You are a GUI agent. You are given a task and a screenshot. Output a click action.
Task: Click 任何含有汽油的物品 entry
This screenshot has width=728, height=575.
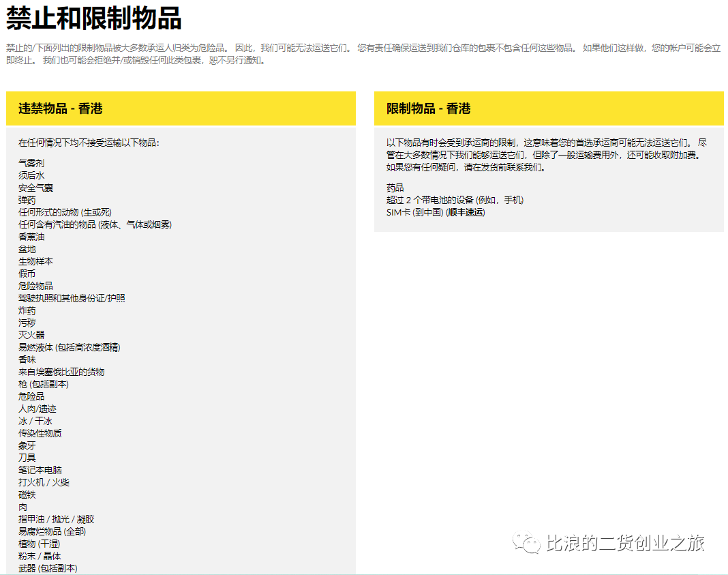click(x=95, y=225)
